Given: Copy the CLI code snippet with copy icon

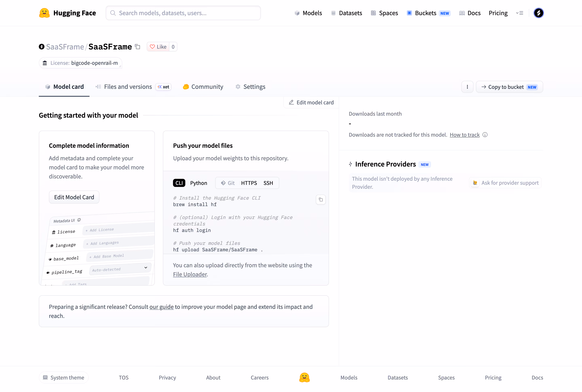Looking at the screenshot, I should [321, 199].
